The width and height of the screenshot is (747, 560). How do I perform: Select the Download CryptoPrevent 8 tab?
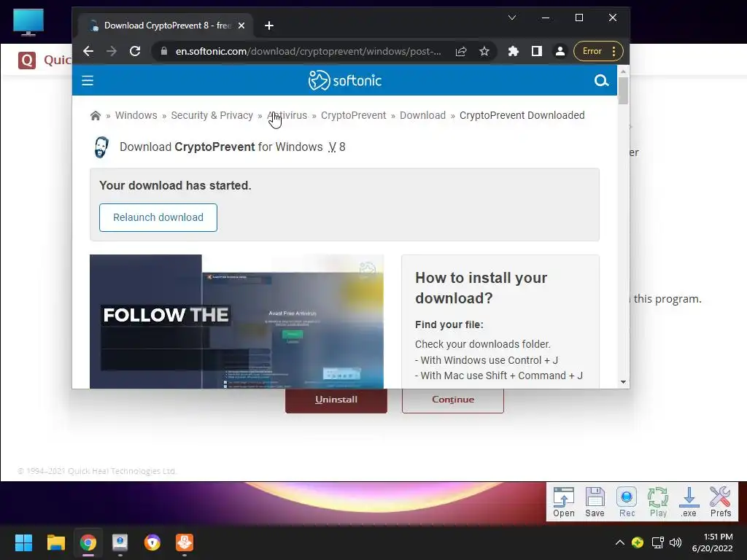[x=165, y=26]
